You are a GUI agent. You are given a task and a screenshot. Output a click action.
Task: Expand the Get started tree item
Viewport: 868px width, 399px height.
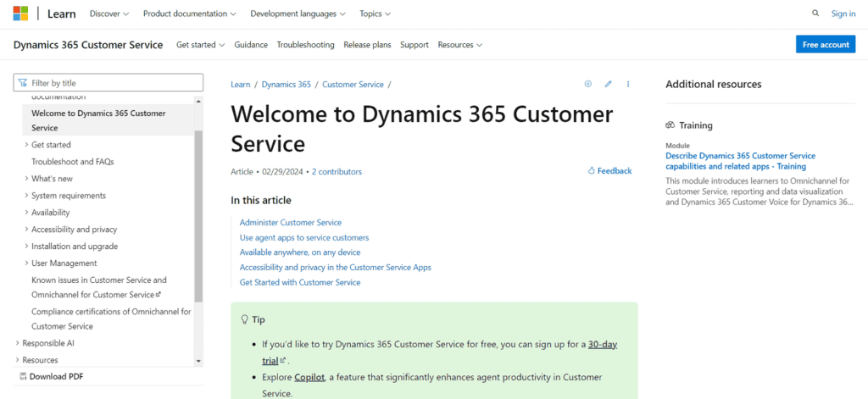[26, 145]
